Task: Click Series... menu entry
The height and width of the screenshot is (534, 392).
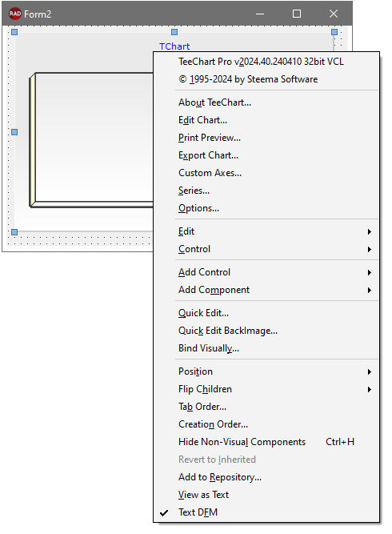Action: click(266, 191)
